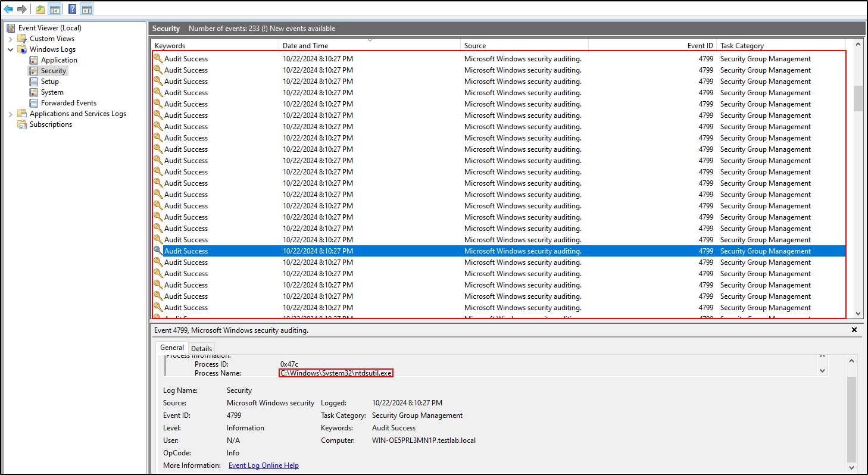Expand the Custom Views node
The width and height of the screenshot is (868, 475).
[x=10, y=39]
